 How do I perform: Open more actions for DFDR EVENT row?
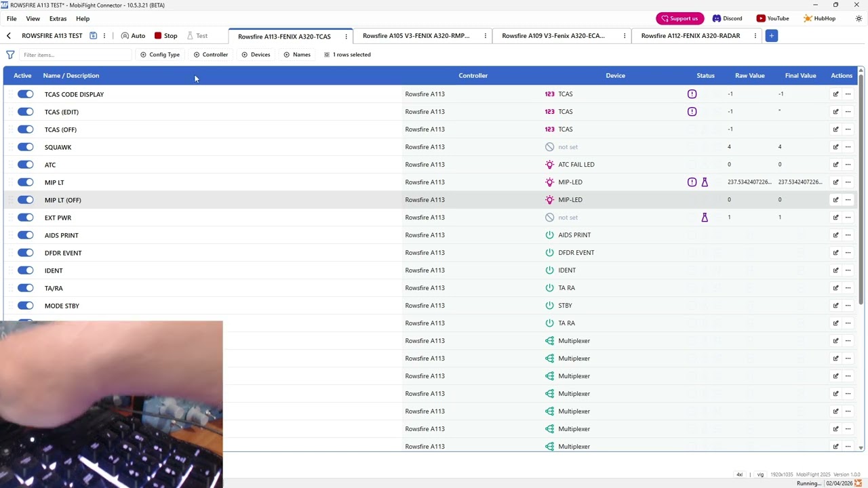[848, 253]
